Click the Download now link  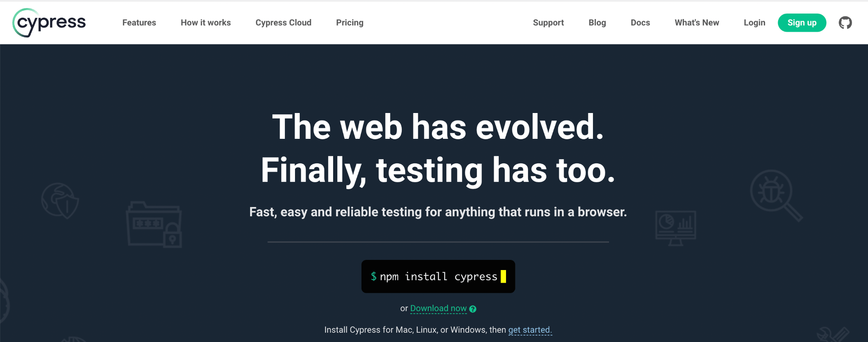click(x=438, y=309)
